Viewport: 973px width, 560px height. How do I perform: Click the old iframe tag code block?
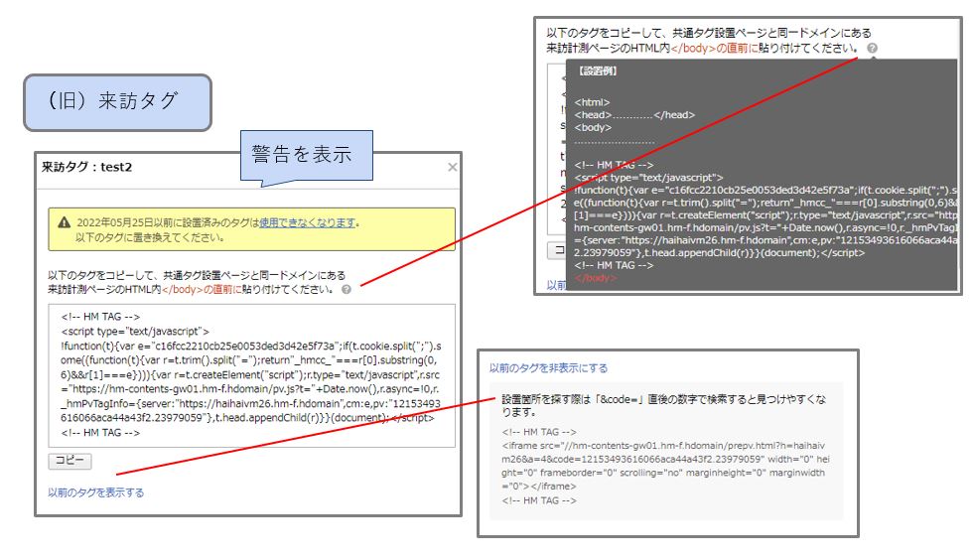pos(666,467)
